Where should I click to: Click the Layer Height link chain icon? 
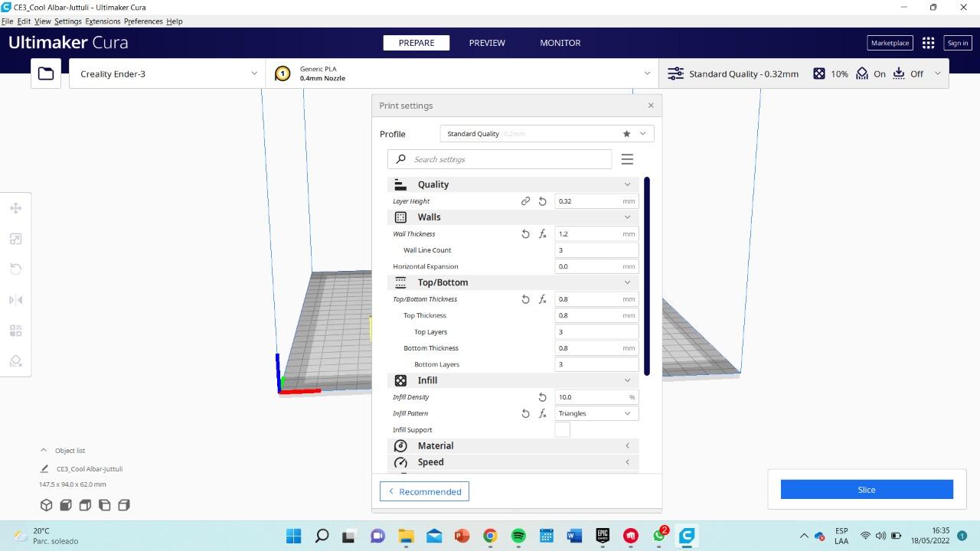click(525, 201)
